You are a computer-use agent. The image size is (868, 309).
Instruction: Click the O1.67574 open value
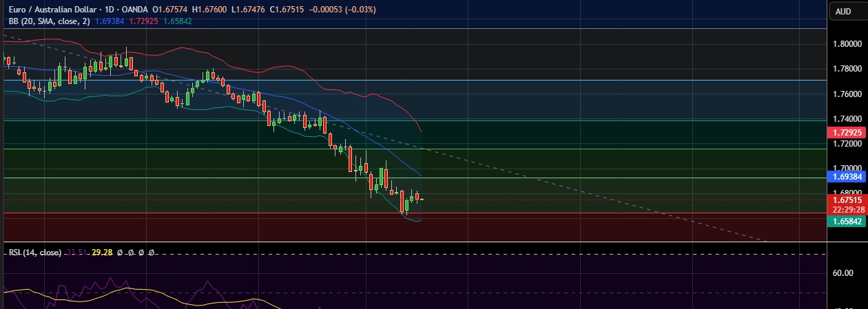(170, 10)
